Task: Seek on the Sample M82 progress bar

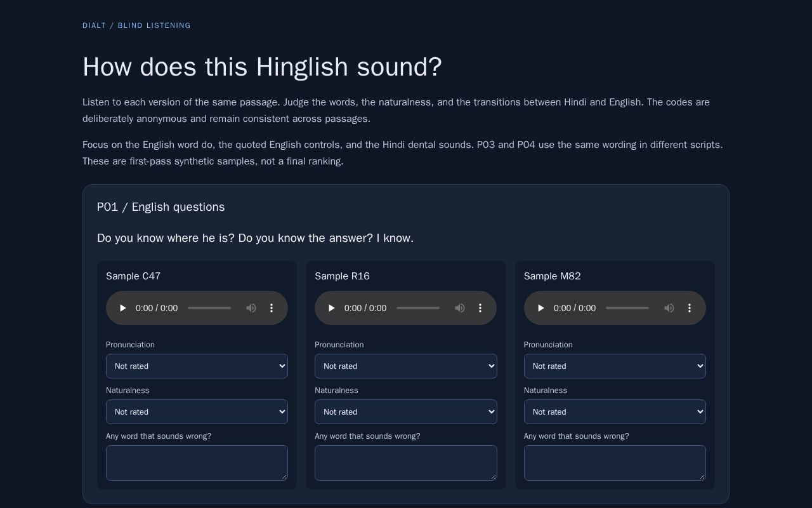Action: tap(627, 308)
